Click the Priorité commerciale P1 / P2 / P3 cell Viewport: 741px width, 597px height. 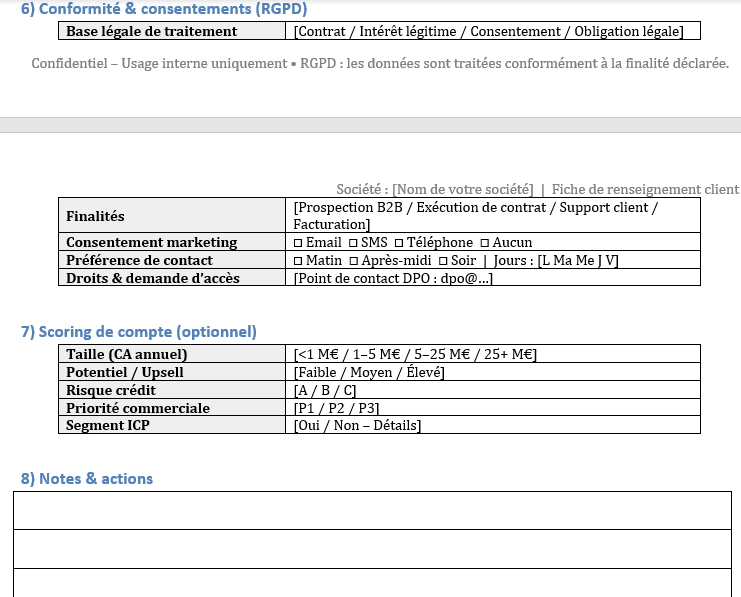336,409
